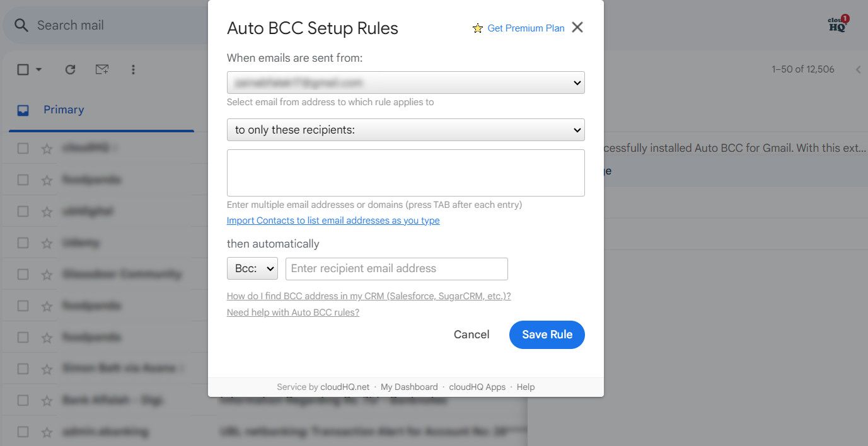
Task: Select the mark-as-read envelope icon
Action: point(101,69)
